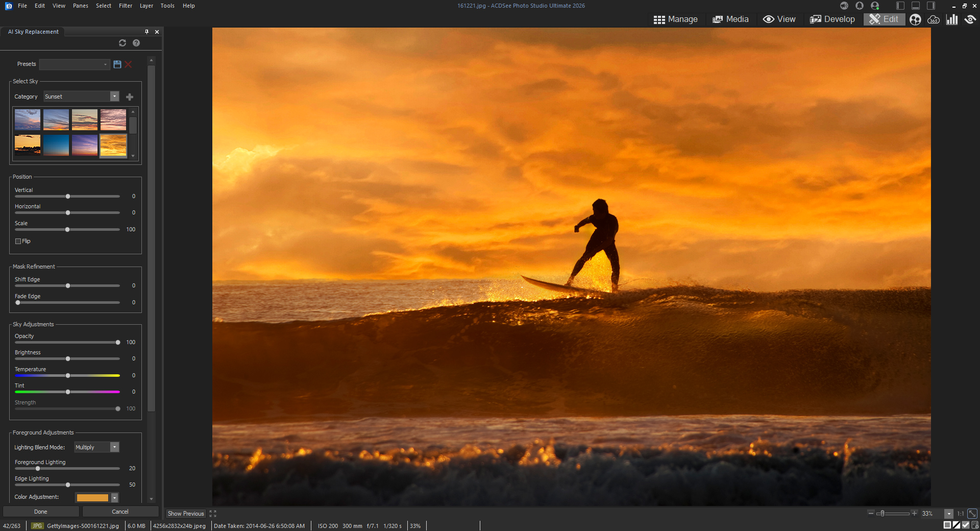The height and width of the screenshot is (531, 980).
Task: Pin the AI Sky Replacement panel
Action: pyautogui.click(x=147, y=32)
